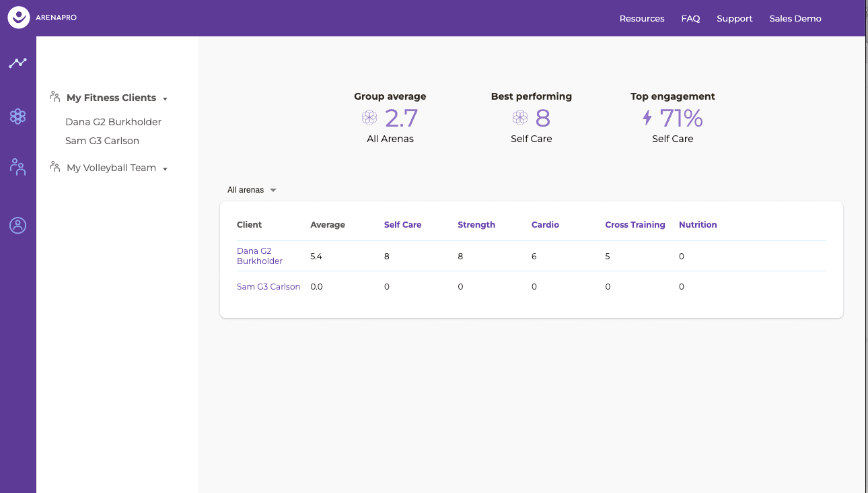Viewport: 868px width, 493px height.
Task: Expand the My Volleyball Team group
Action: tap(164, 168)
